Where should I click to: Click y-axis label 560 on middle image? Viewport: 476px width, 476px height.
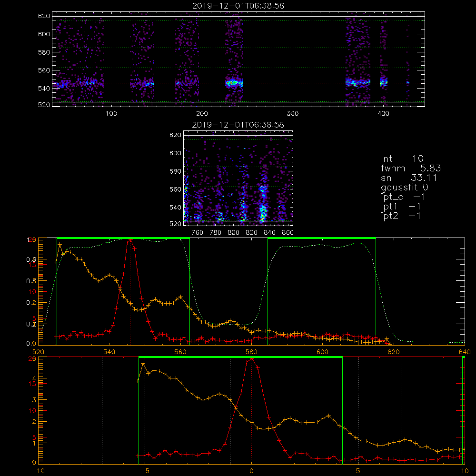point(176,189)
